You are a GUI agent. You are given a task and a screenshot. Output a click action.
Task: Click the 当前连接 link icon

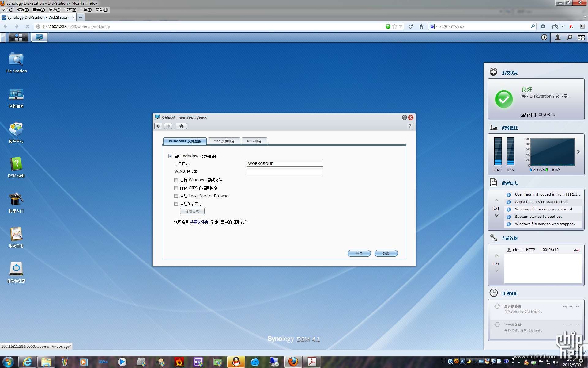[x=494, y=238]
